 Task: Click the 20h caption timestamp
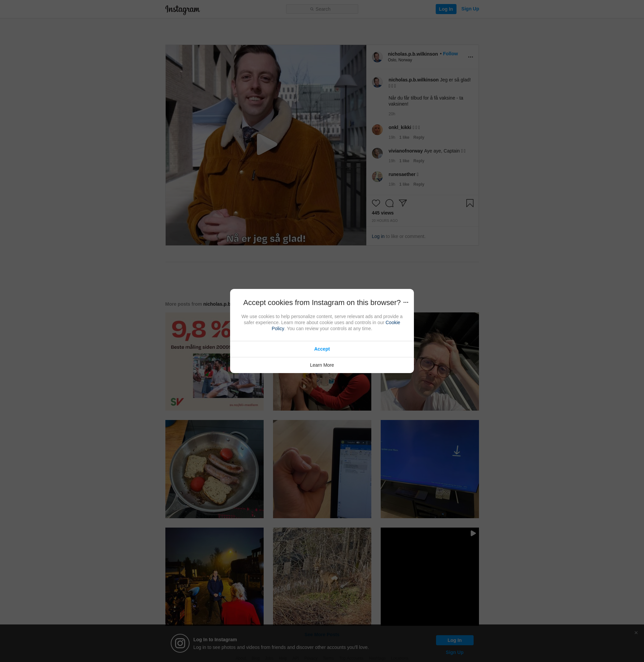(392, 114)
